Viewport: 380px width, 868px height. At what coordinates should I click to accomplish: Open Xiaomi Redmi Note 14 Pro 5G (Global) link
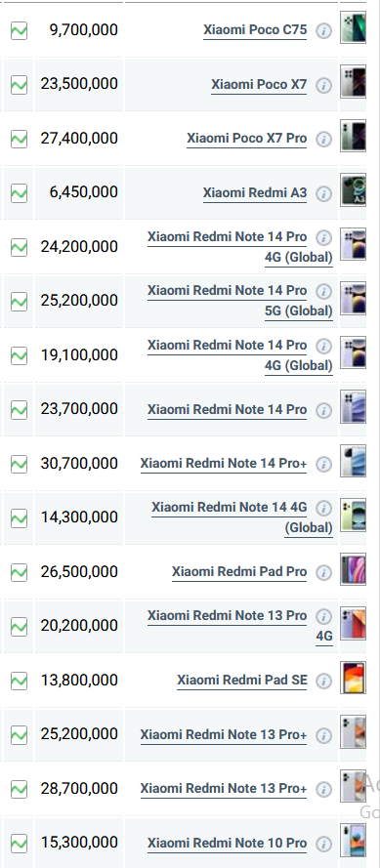pos(240,301)
